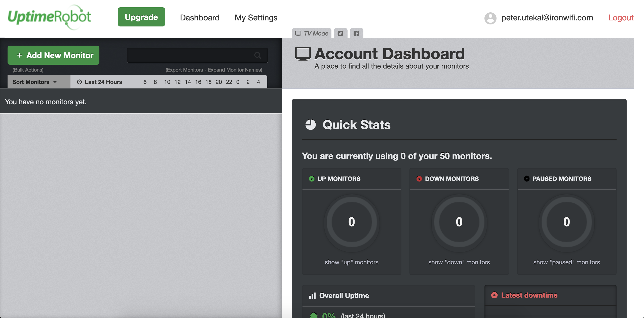Expand Monitor Names in the list header

coord(234,70)
